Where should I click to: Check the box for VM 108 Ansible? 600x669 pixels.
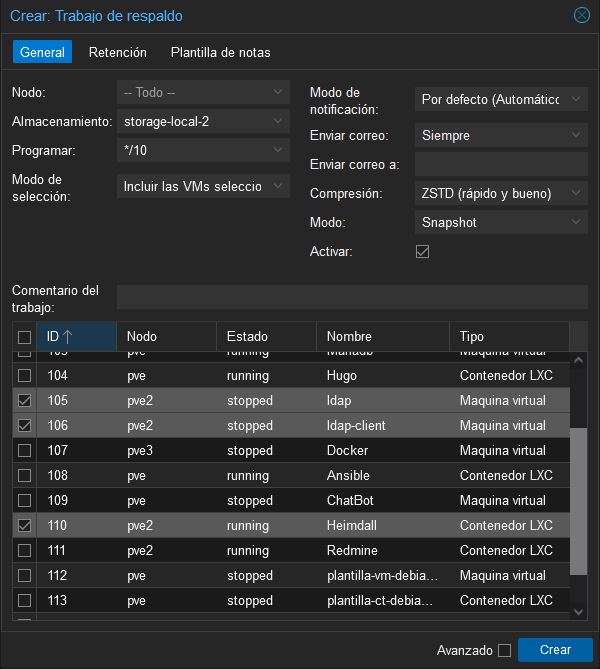click(x=24, y=475)
